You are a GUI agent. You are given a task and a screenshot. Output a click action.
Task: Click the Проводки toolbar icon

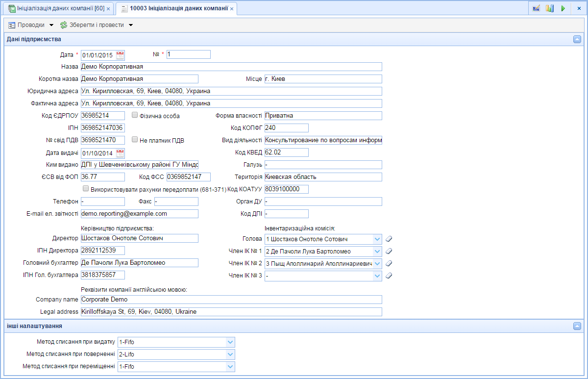12,25
